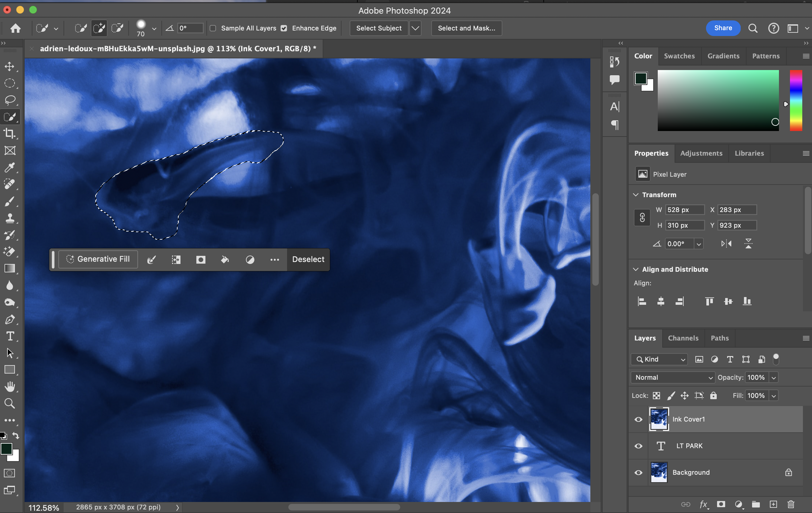Switch to the Channels tab

[683, 338]
